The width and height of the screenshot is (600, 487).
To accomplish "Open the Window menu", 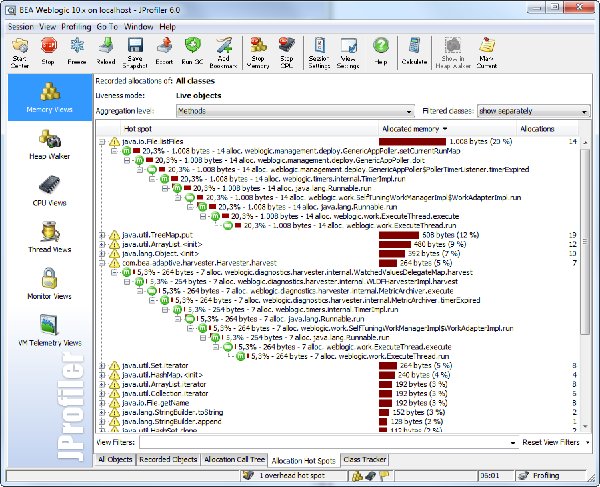I will pos(139,27).
